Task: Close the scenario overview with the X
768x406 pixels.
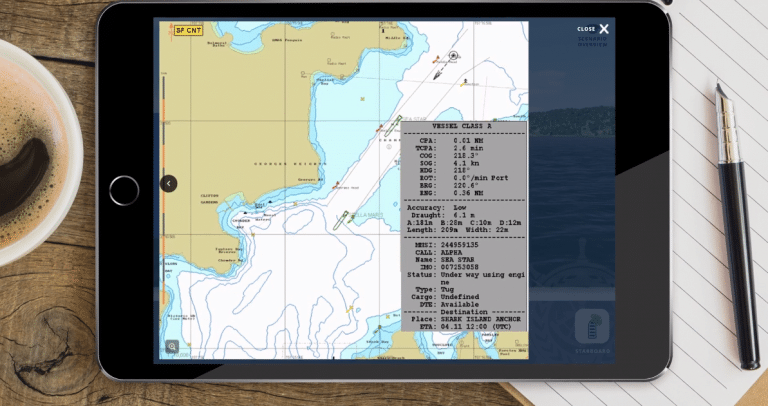Action: tap(604, 29)
